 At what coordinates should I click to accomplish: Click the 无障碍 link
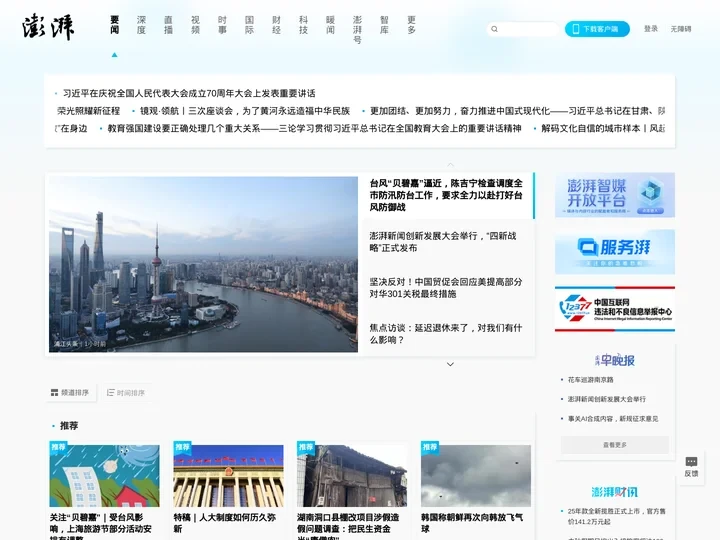tap(681, 29)
